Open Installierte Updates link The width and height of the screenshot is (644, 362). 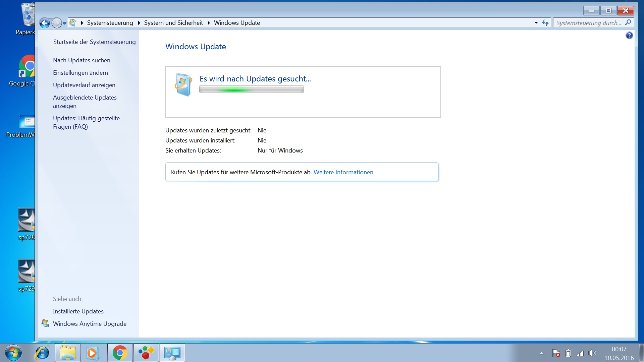(x=78, y=311)
